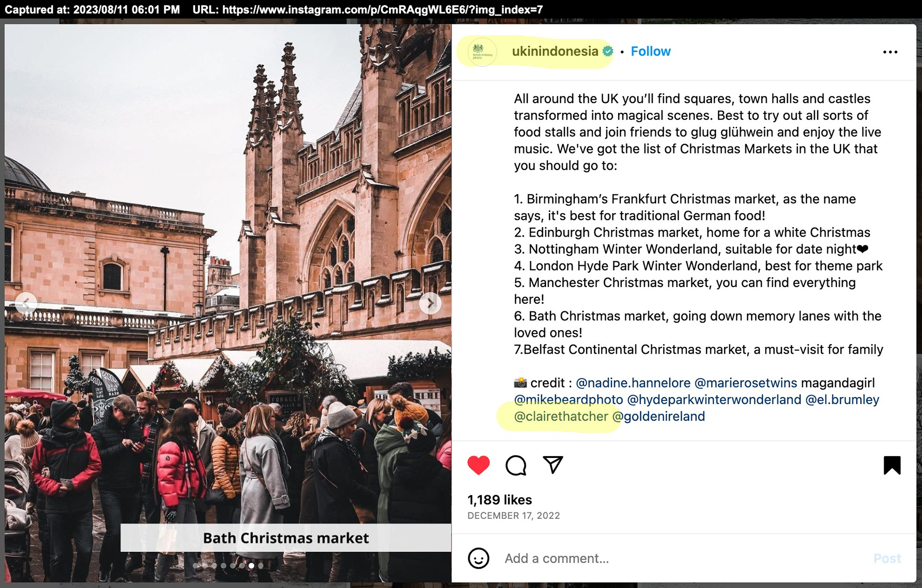Viewport: 922px width, 588px height.
Task: Open the ukinindonesia profile picture
Action: (482, 51)
